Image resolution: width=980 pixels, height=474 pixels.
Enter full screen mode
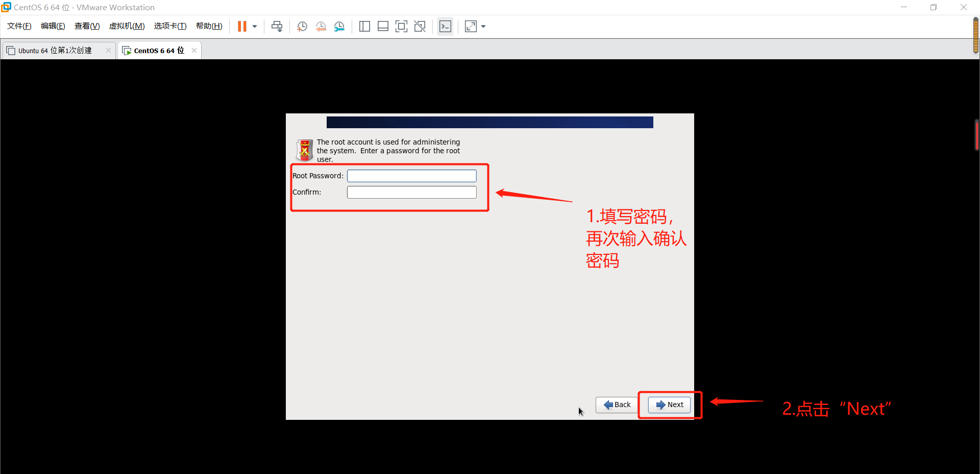[x=401, y=27]
